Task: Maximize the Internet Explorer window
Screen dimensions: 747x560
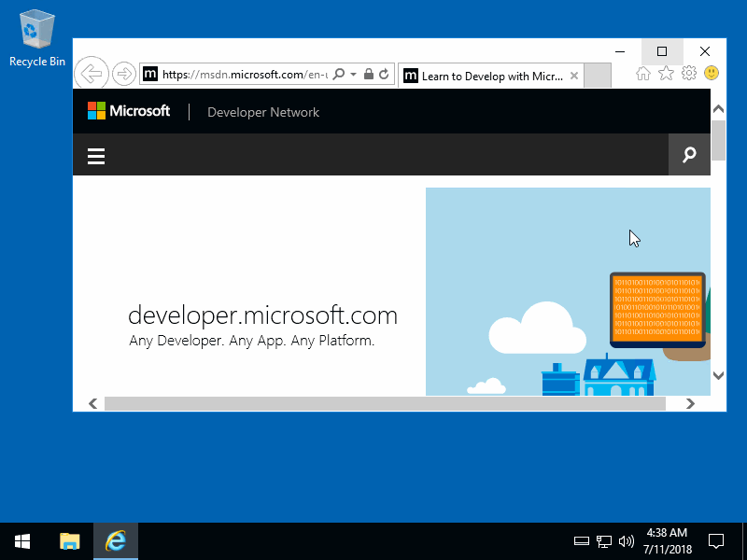Action: click(662, 51)
